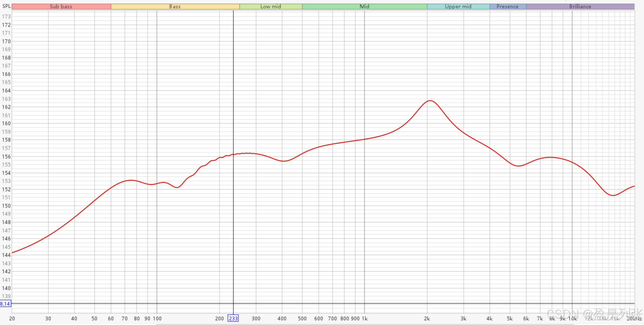Select the Mid band header
644x325 pixels.
(364, 6)
